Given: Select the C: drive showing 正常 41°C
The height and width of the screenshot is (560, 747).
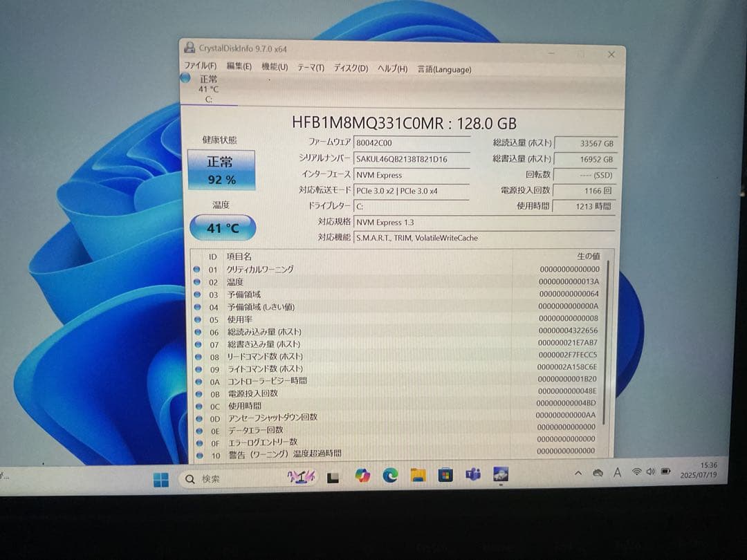Looking at the screenshot, I should (207, 88).
